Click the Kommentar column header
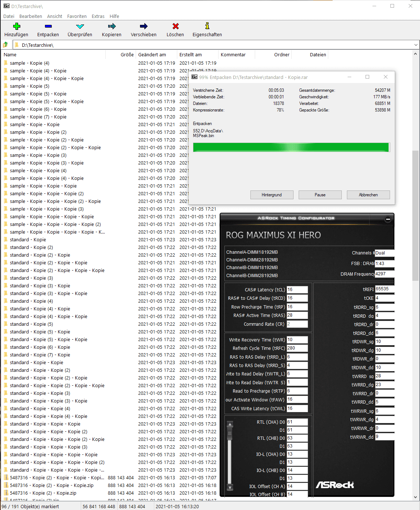The height and width of the screenshot is (510, 420). (237, 54)
